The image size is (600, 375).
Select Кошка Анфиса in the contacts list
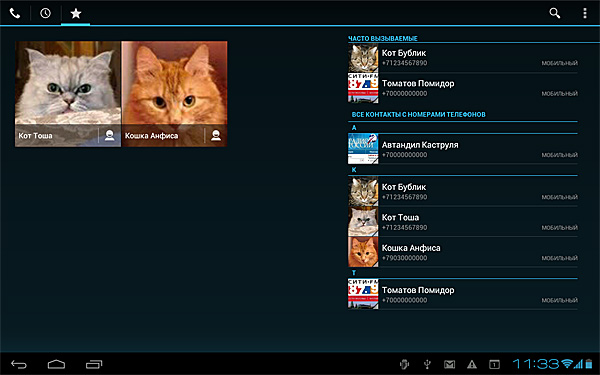pos(463,252)
